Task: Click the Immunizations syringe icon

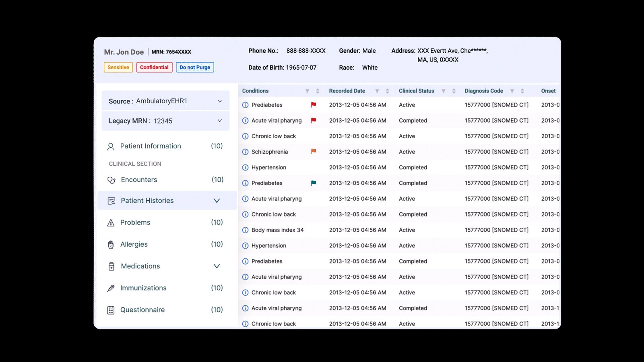Action: point(111,288)
